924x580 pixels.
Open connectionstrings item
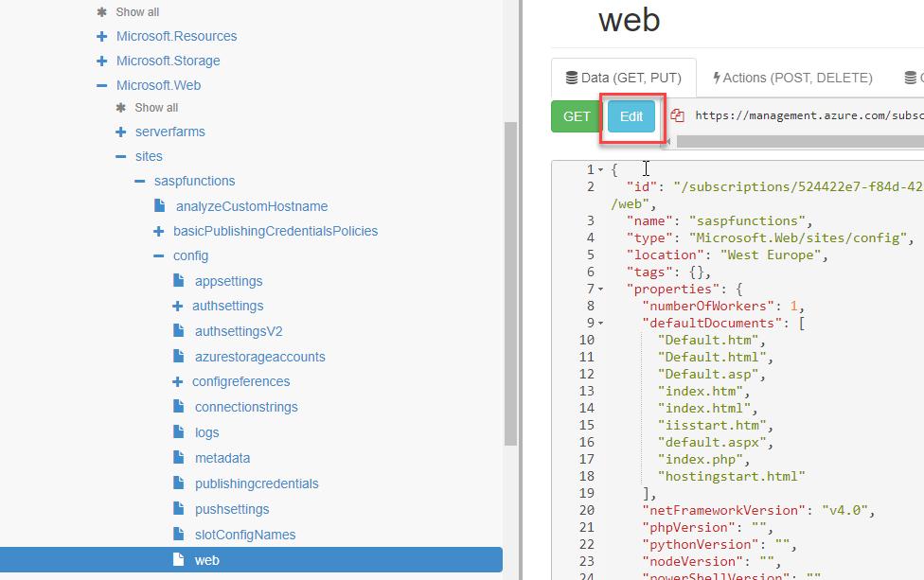(x=246, y=407)
